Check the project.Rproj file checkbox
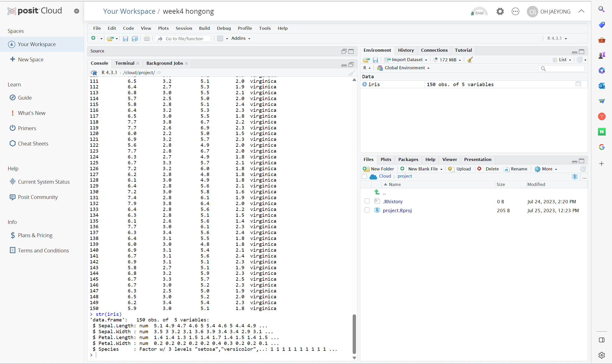Viewport: 612px width, 364px height. (x=367, y=210)
